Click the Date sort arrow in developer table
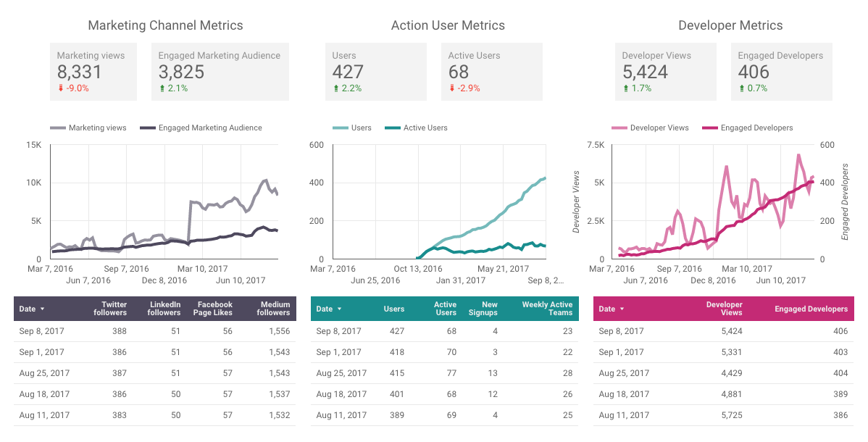This screenshot has height=442, width=868. (x=622, y=309)
